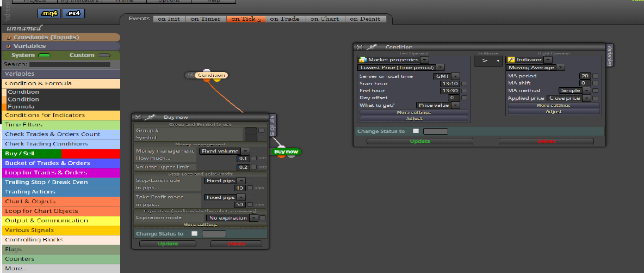The width and height of the screenshot is (644, 273).
Task: Switch to the on Tick event tab
Action: coord(246,19)
